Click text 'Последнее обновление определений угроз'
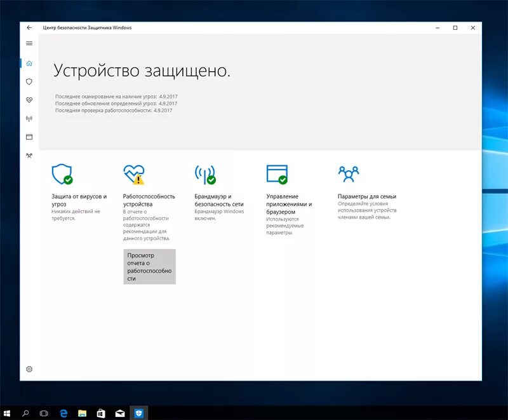This screenshot has height=420, width=508. [106, 104]
